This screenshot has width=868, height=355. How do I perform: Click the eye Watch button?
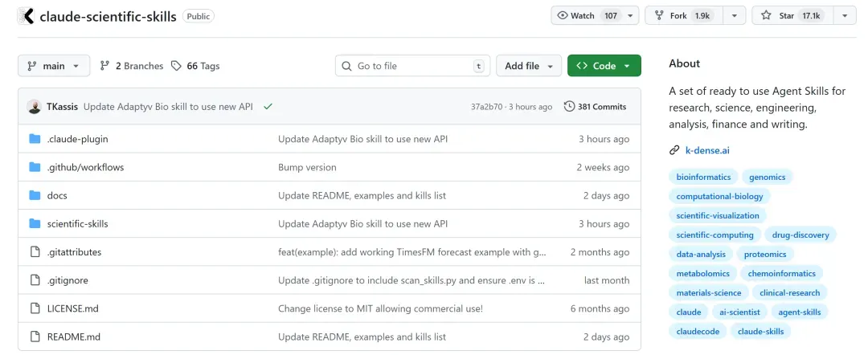pos(588,15)
